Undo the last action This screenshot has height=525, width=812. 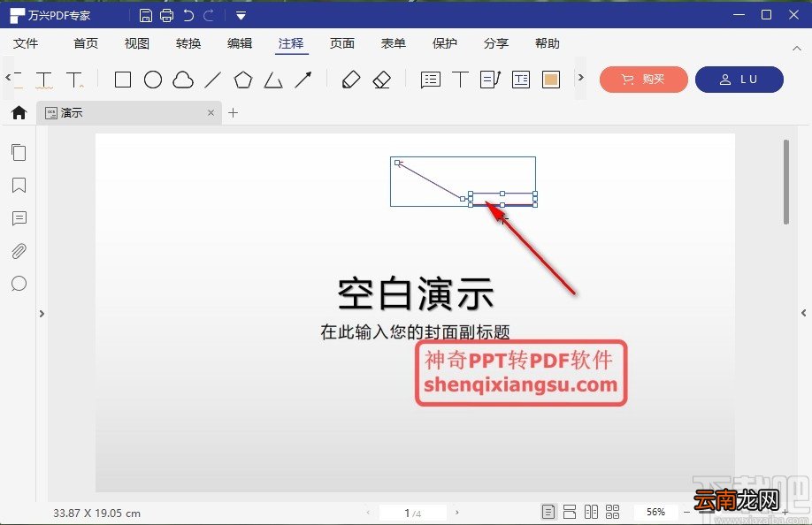188,16
